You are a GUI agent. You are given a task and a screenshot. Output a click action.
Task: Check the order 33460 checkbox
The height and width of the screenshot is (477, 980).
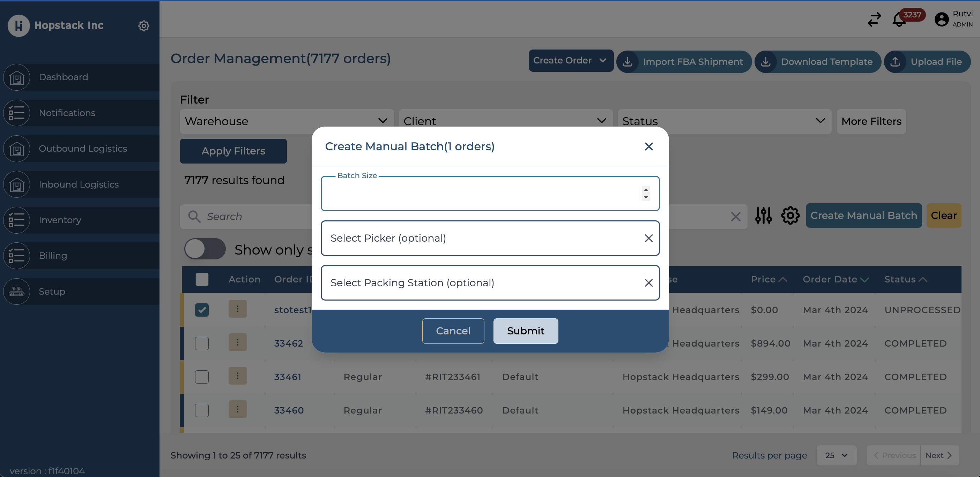pyautogui.click(x=202, y=410)
